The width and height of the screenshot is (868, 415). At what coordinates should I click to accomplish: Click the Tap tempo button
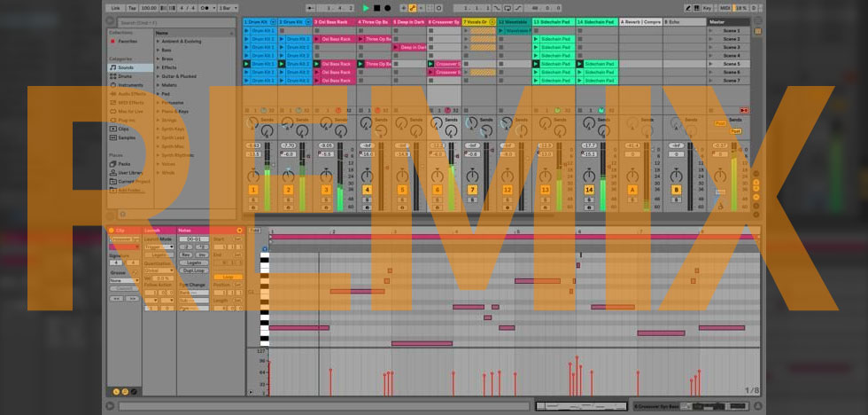point(132,8)
